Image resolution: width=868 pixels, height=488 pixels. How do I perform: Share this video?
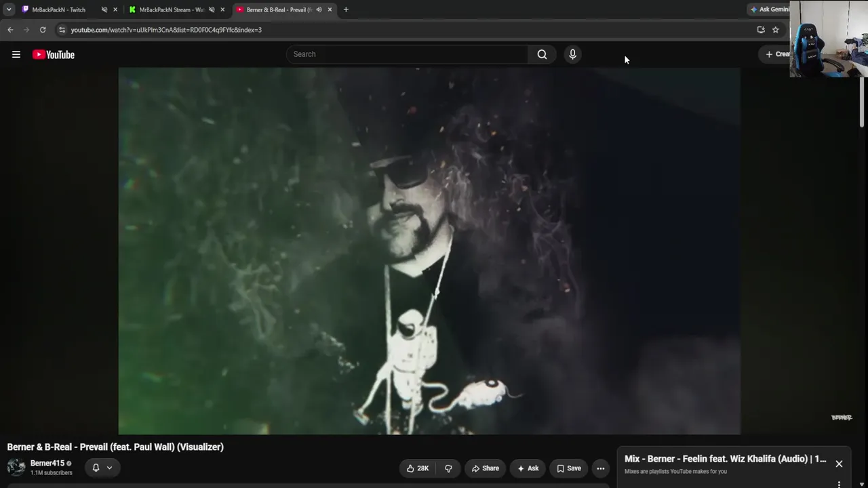[x=486, y=468]
